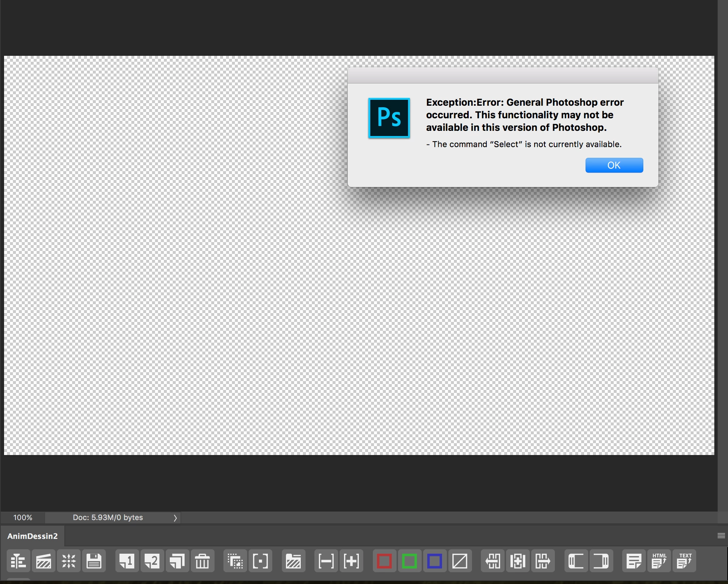Click the trash can delete icon
The width and height of the screenshot is (728, 584).
coord(202,561)
